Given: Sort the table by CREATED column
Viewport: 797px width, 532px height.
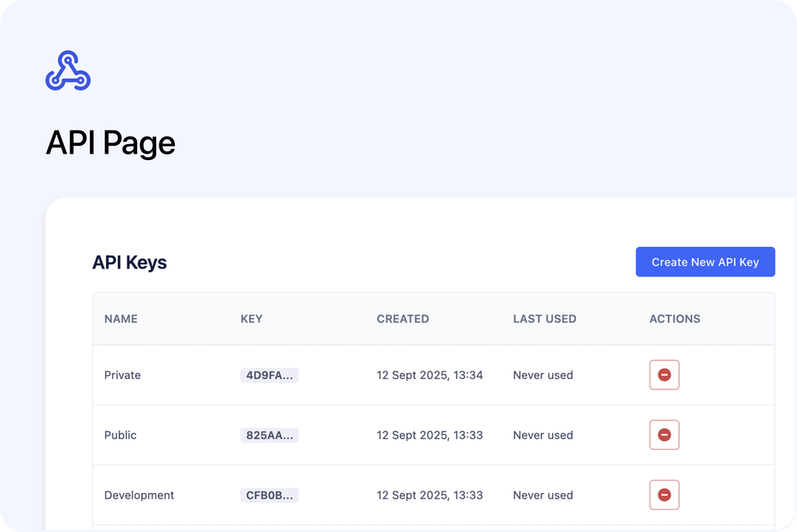Looking at the screenshot, I should click(402, 319).
